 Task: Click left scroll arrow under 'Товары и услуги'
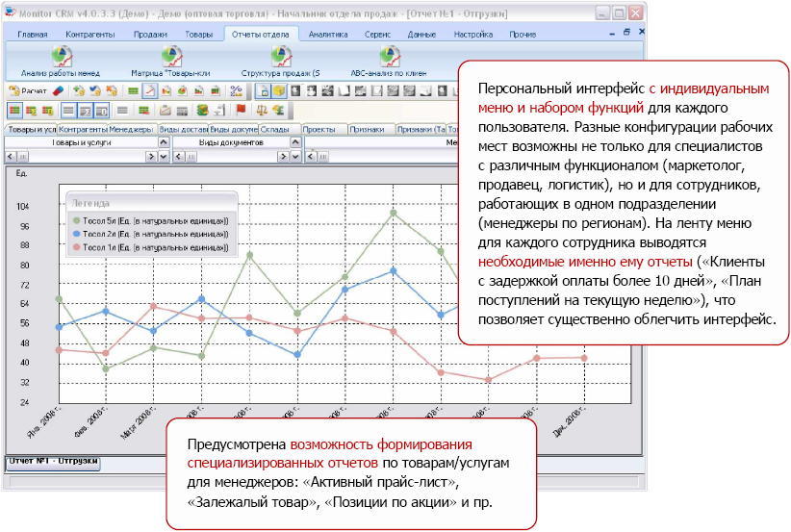(x=10, y=157)
